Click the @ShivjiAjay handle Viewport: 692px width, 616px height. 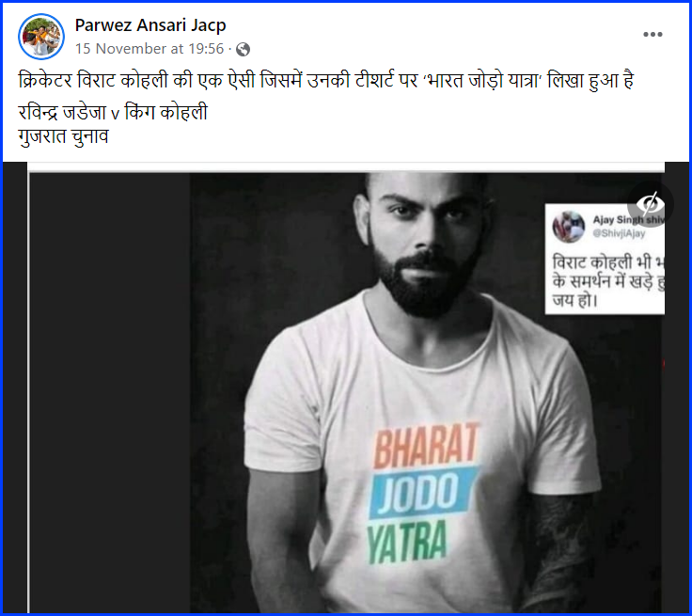pos(619,233)
